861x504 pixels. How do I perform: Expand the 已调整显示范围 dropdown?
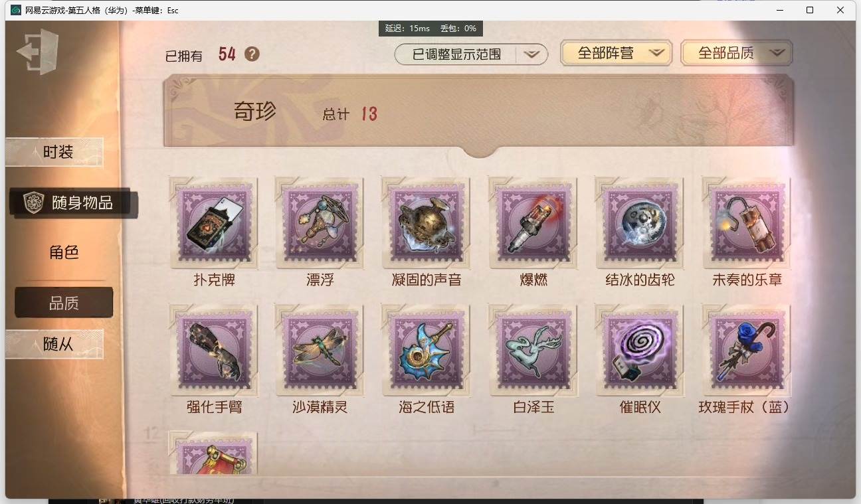click(471, 54)
